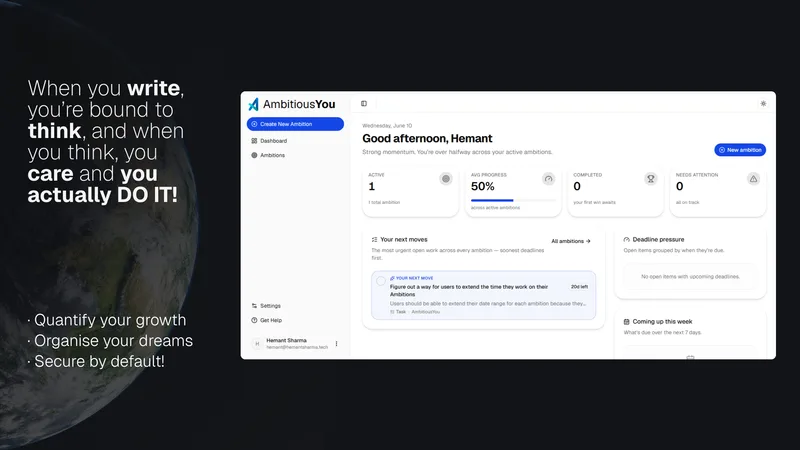Click the Dashboard grid icon
Image resolution: width=800 pixels, height=450 pixels.
tap(254, 141)
